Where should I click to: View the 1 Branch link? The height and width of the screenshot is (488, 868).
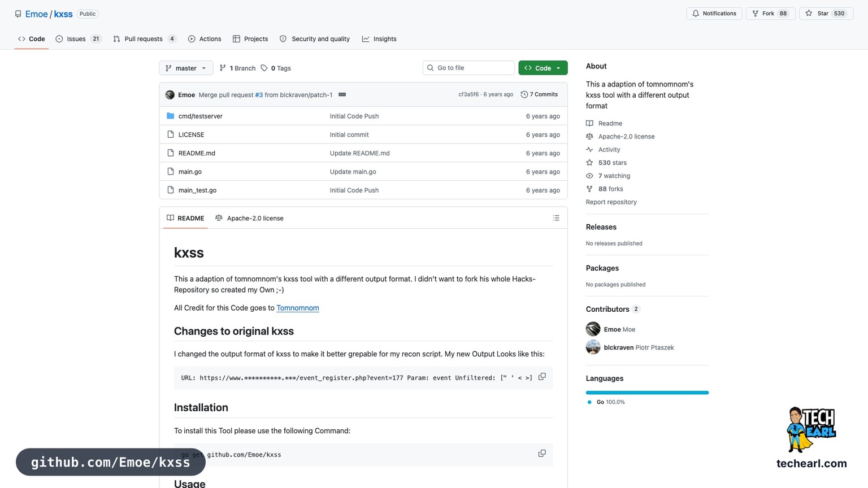238,68
